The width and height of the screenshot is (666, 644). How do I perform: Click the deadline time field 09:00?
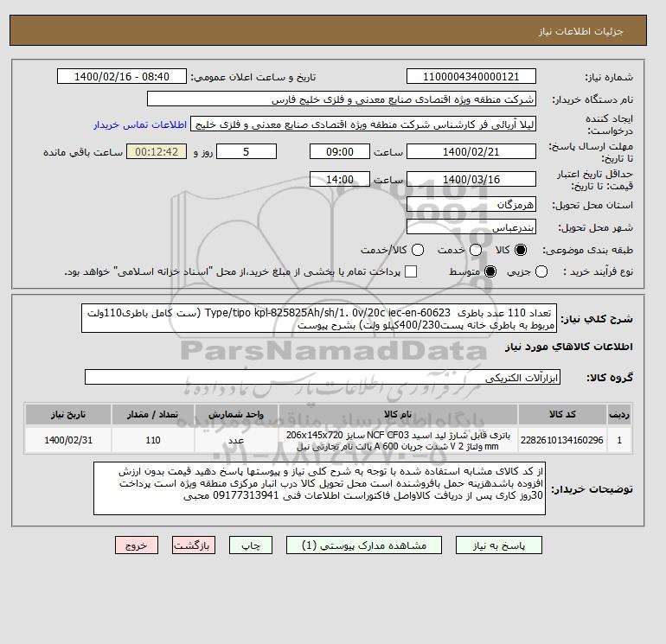pos(340,151)
